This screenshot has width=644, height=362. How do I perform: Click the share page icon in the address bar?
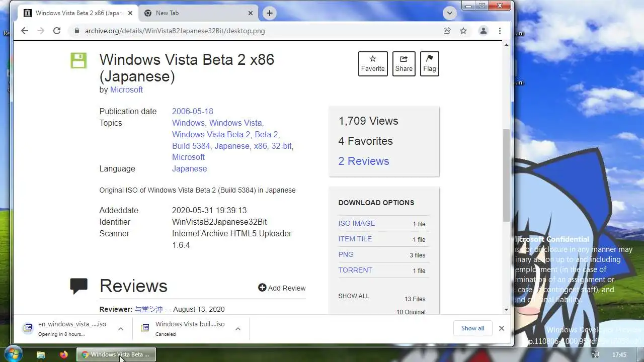coord(447,31)
